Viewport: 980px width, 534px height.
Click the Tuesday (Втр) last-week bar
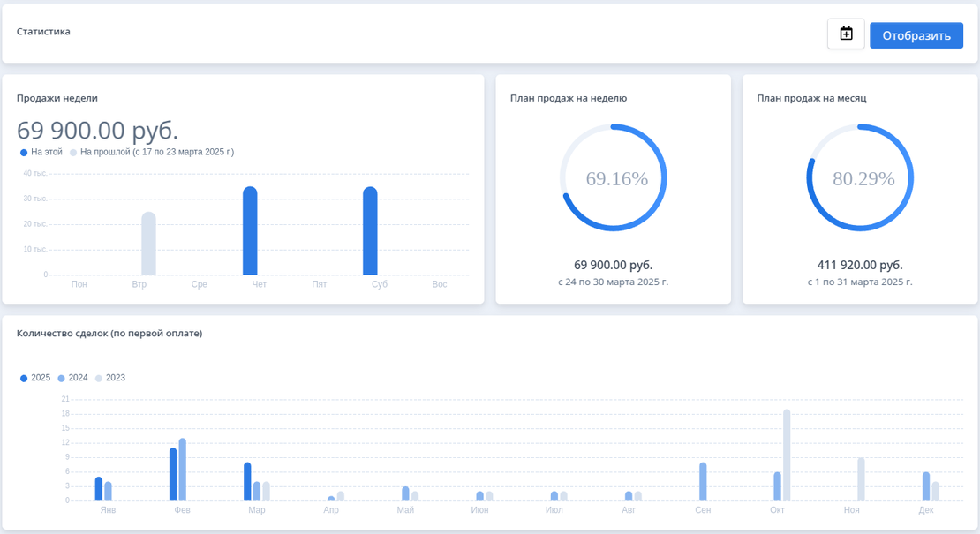point(148,244)
